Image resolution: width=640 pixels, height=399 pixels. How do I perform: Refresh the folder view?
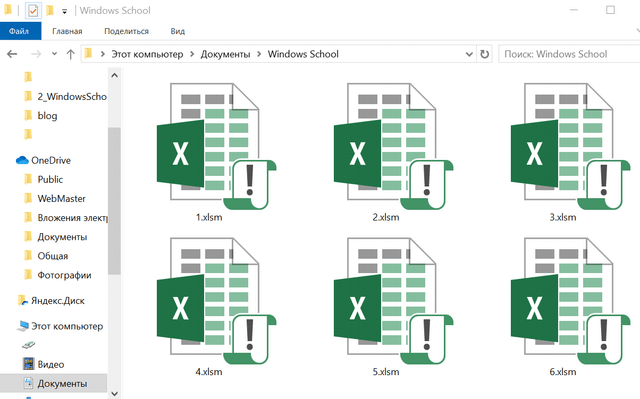[x=484, y=54]
